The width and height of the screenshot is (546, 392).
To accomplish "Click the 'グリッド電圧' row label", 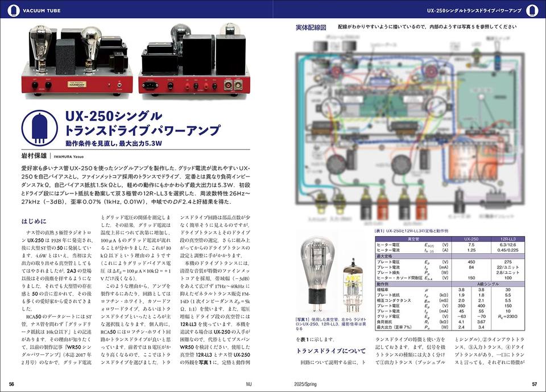I will (x=388, y=316).
